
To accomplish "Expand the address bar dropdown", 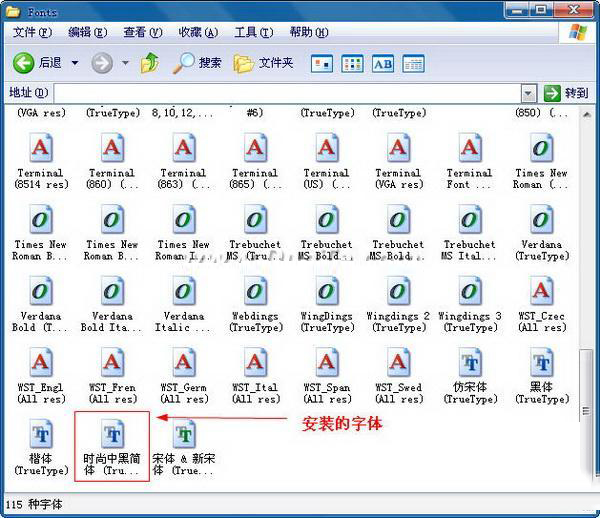I will [529, 93].
